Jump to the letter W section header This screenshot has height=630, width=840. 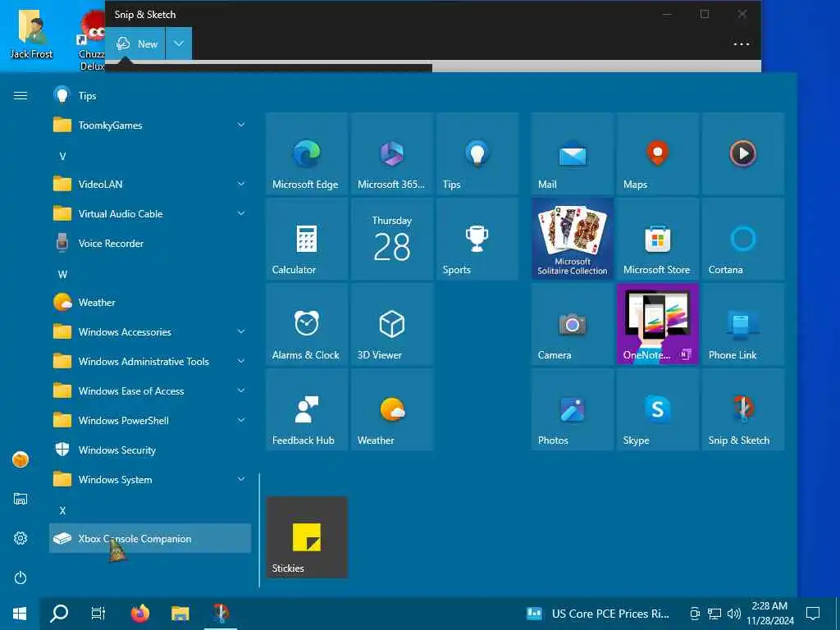tap(62, 274)
